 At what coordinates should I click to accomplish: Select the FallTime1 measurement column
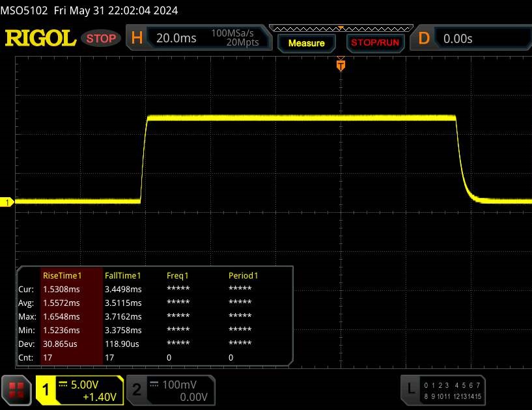pos(123,275)
